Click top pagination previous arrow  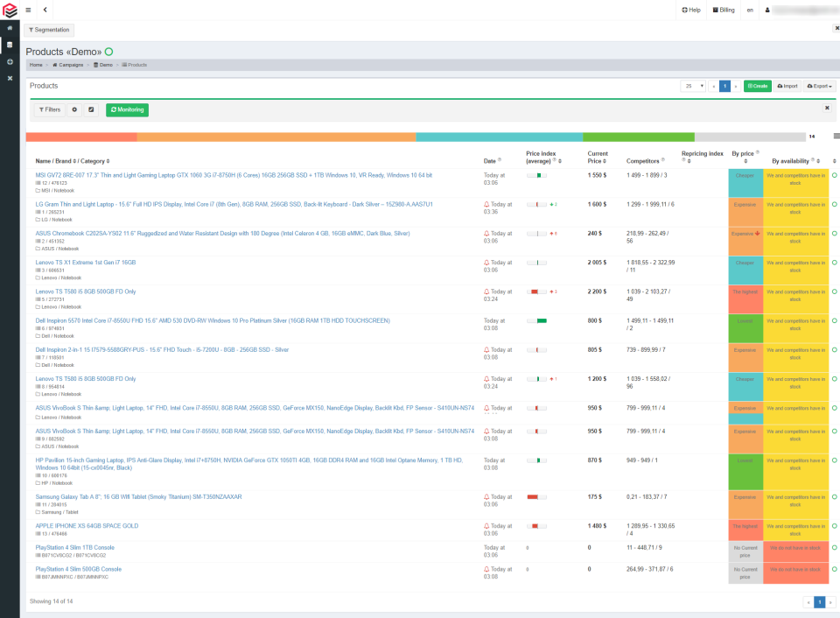[714, 87]
